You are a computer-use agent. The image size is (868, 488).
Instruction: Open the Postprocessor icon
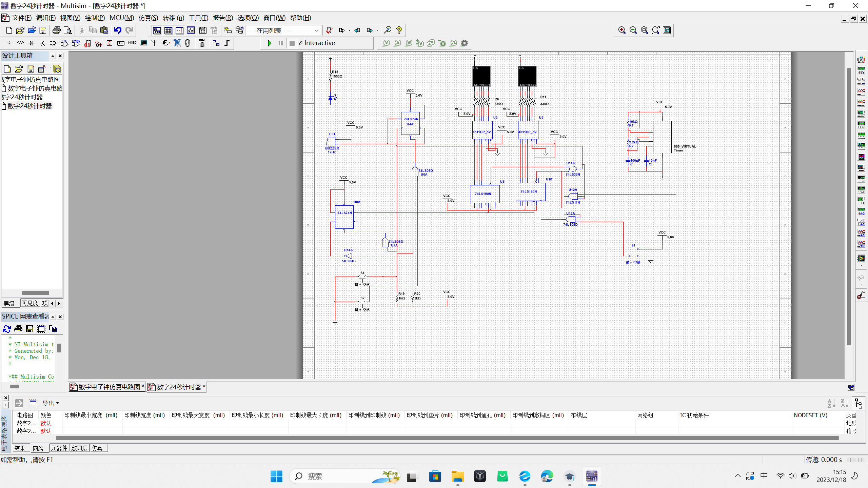pyautogui.click(x=203, y=30)
